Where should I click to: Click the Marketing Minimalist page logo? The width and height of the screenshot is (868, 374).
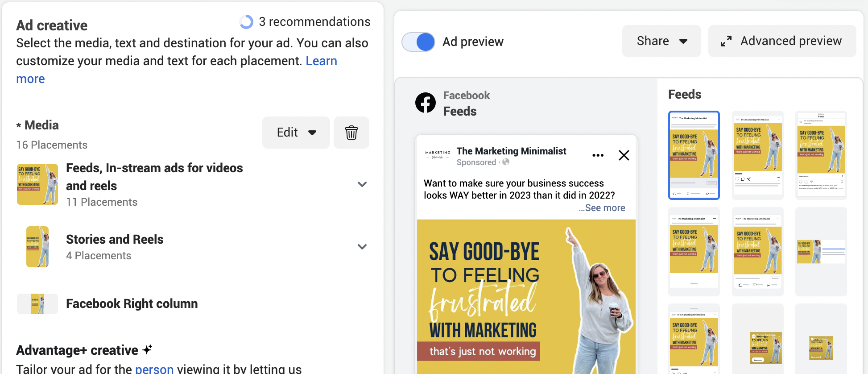(438, 155)
